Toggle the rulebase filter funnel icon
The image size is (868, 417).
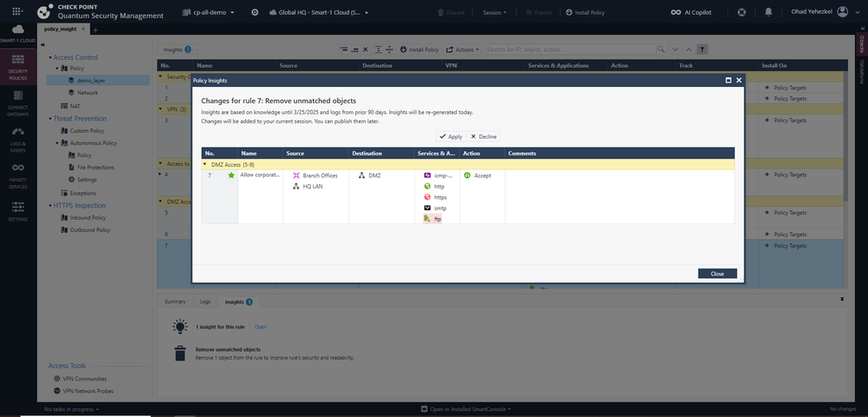click(702, 50)
